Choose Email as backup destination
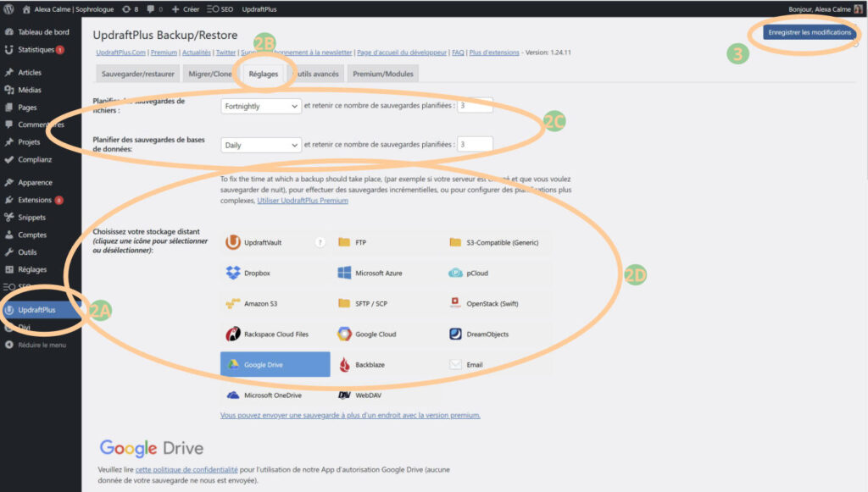 tap(497, 364)
